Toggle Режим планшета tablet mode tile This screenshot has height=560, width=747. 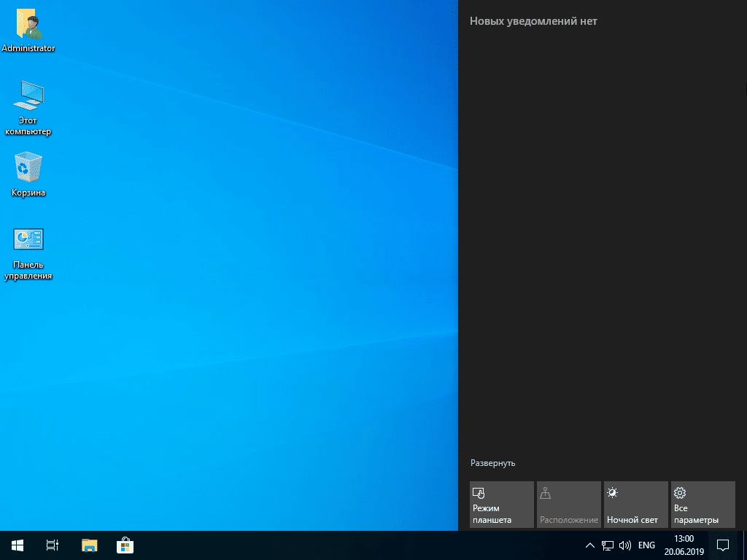click(502, 505)
